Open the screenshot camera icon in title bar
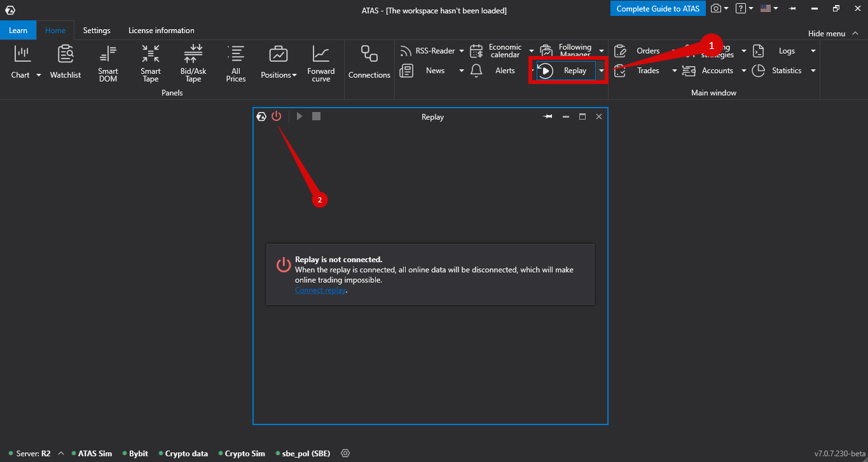This screenshot has width=868, height=462. [717, 8]
